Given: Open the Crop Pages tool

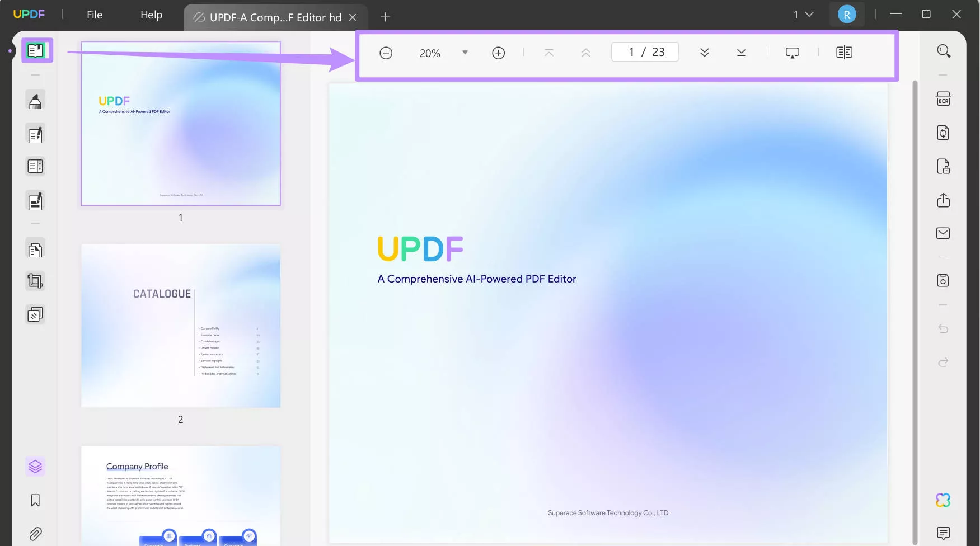Looking at the screenshot, I should [35, 281].
